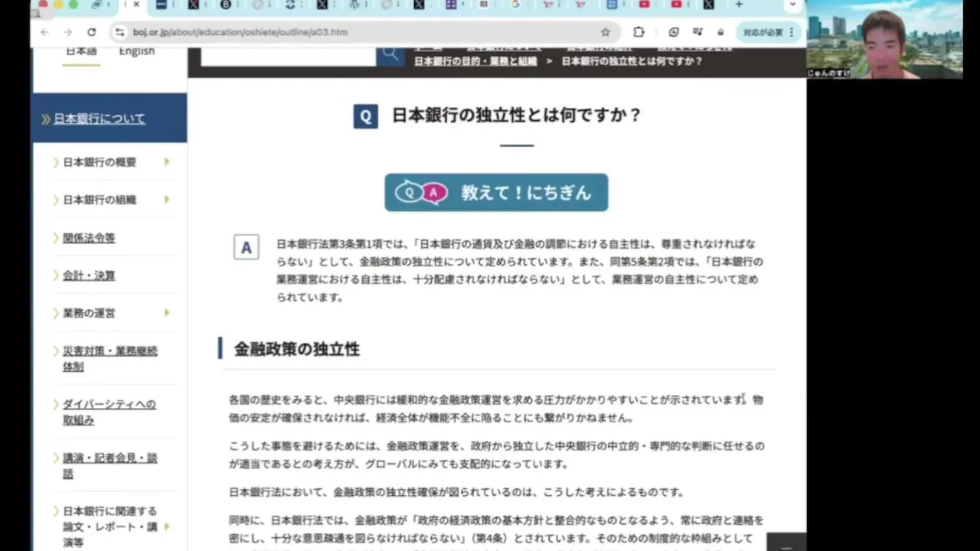Viewport: 980px width, 551px height.
Task: Click the browser forward arrow
Action: 67,32
